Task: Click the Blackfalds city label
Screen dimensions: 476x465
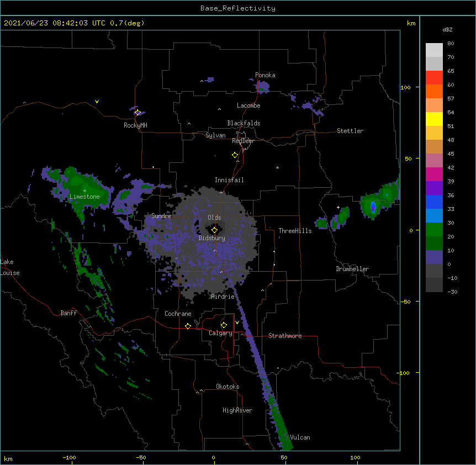Action: point(244,123)
